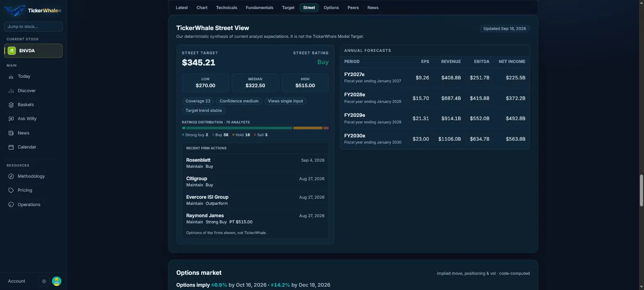Click the FY2027e forecast row label

tap(354, 74)
